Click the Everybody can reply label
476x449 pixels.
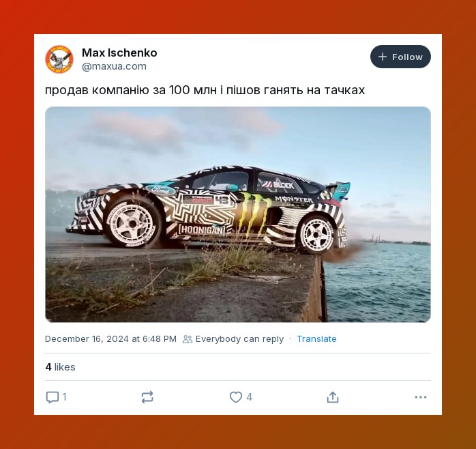[239, 339]
